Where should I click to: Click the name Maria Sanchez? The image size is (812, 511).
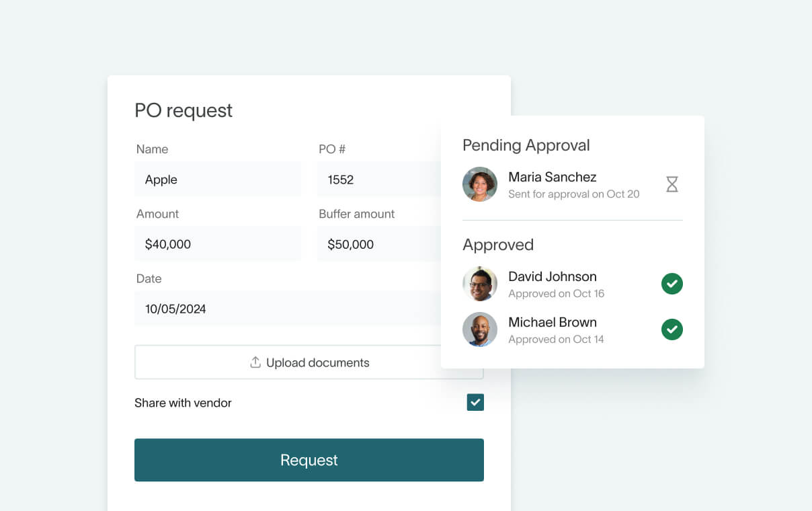pos(553,177)
